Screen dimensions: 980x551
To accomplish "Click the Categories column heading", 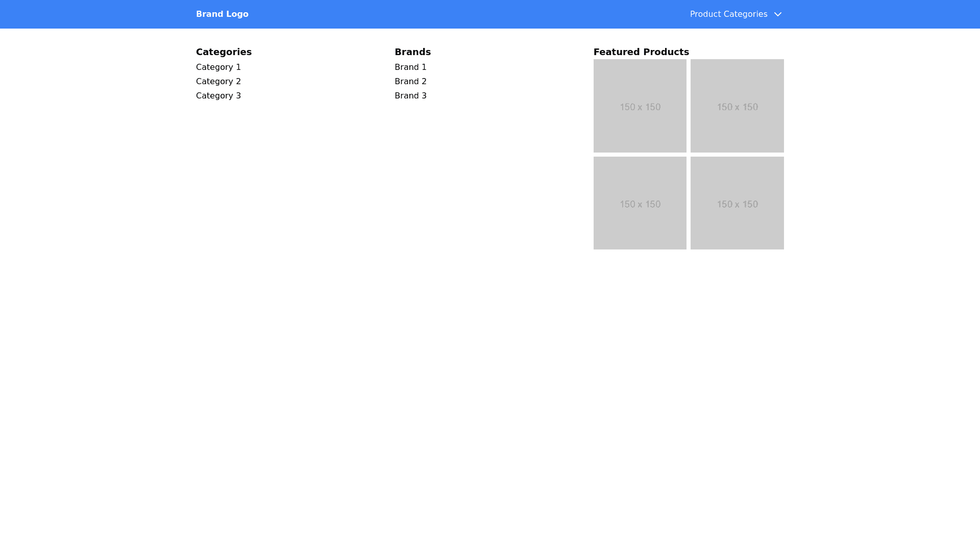I will coord(224,52).
